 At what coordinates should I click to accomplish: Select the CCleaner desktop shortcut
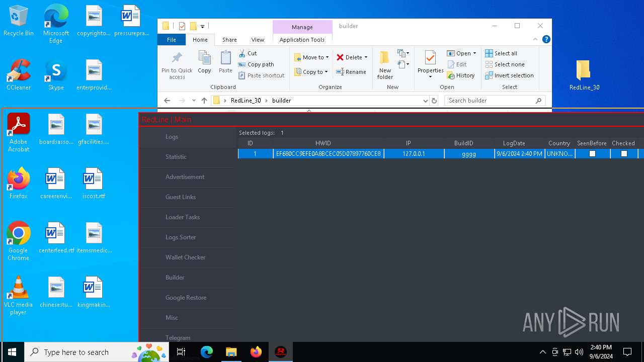tap(19, 75)
